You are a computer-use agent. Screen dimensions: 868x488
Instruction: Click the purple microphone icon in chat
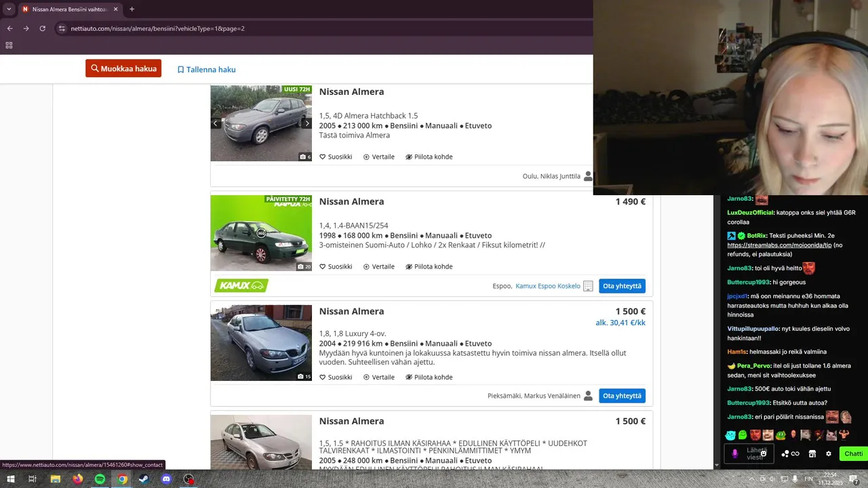point(735,453)
